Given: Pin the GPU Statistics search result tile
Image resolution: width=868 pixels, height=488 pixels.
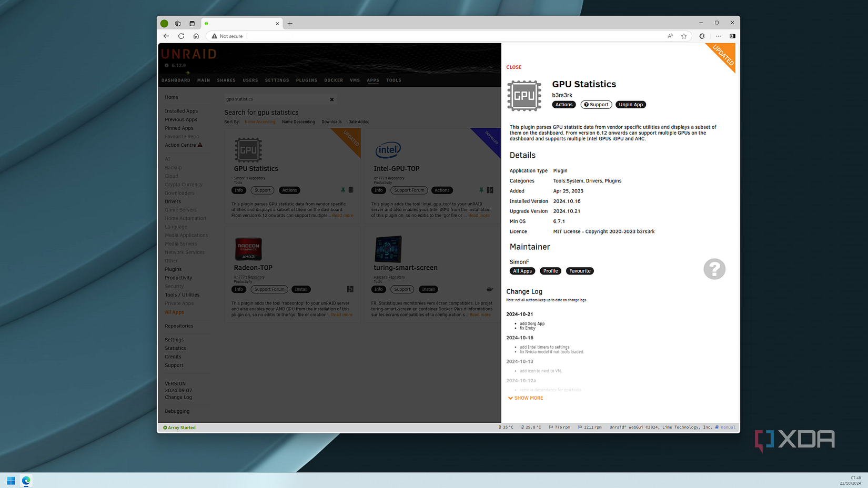Looking at the screenshot, I should coord(343,190).
